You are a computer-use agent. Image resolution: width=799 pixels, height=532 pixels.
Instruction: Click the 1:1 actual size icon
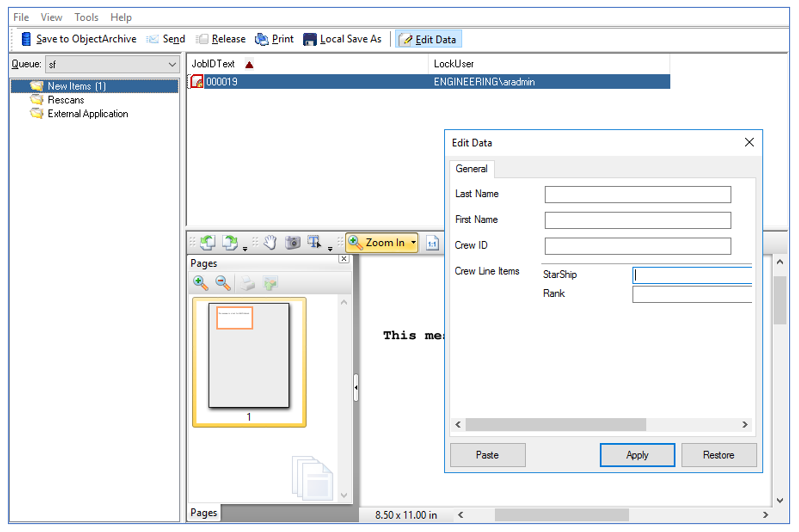coord(432,244)
